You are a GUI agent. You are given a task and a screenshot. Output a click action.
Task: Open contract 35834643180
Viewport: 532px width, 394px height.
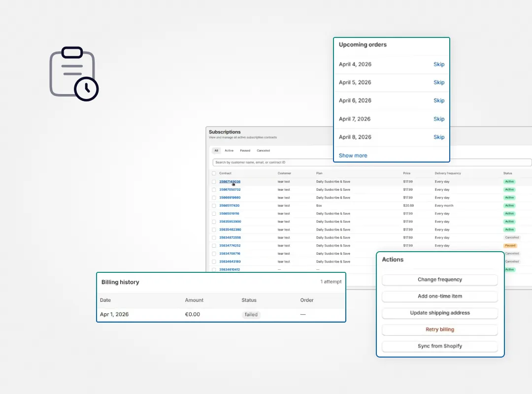click(x=230, y=262)
